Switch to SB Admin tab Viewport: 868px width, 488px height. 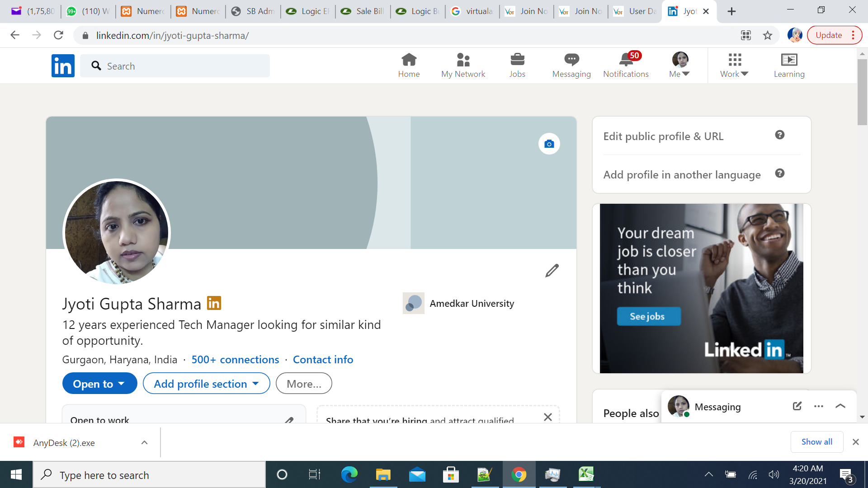tap(253, 11)
